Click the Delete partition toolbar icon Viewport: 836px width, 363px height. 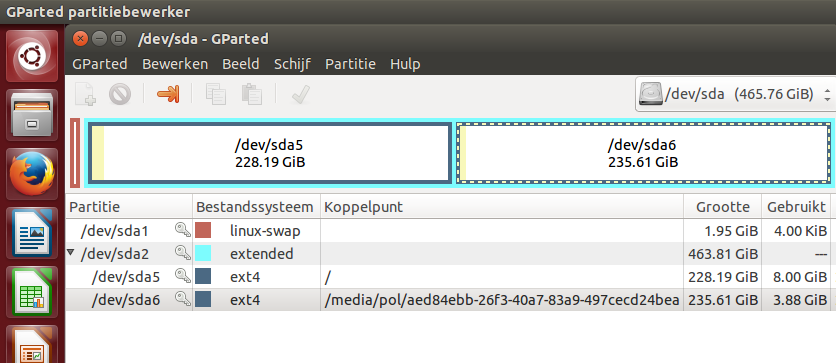pos(120,95)
